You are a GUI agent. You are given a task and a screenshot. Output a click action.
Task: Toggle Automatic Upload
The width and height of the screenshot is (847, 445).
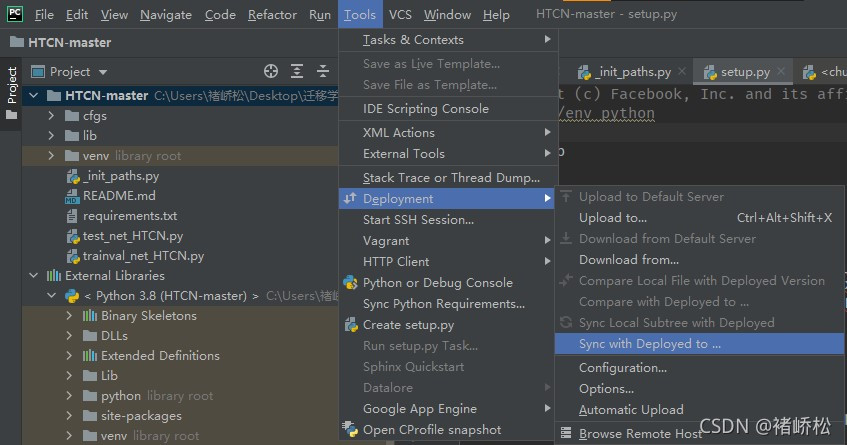700,409
